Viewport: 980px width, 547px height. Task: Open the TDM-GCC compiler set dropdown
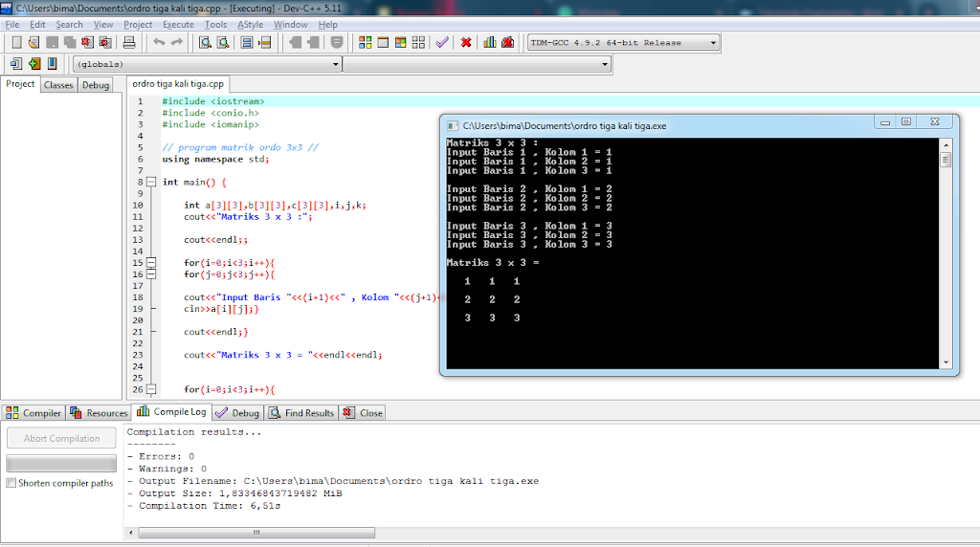tap(713, 43)
